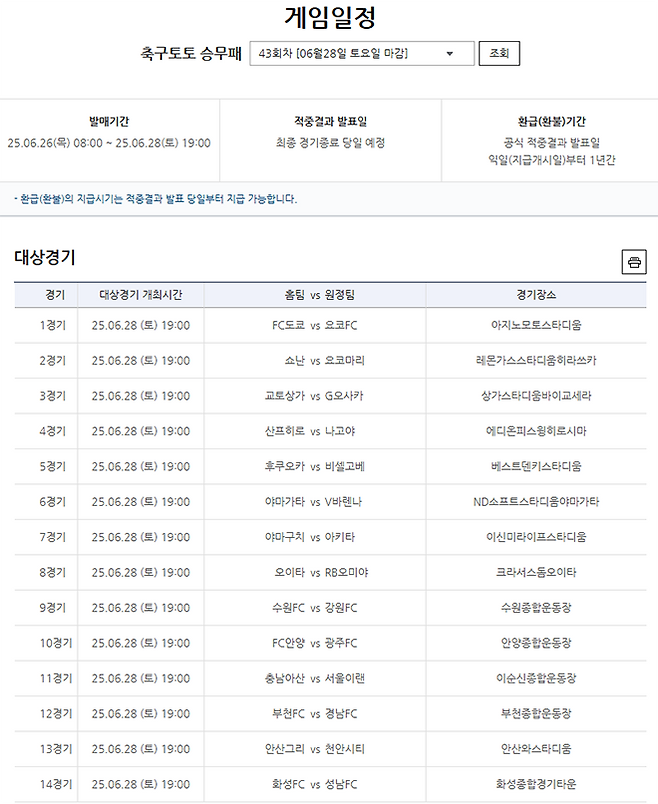The image size is (658, 804).
Task: Open the 43회차 round selection dropdown
Action: click(361, 54)
